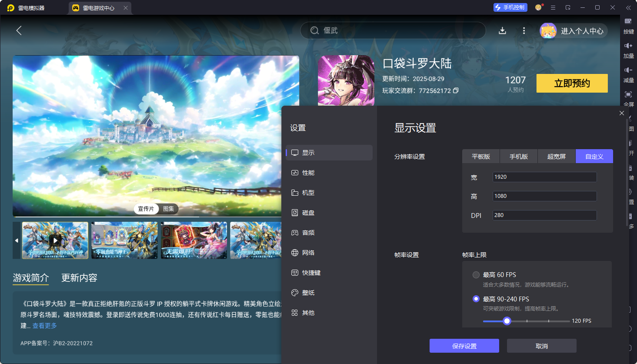This screenshot has height=364, width=637.
Task: Select the 最高 60 FPS radio option
Action: (476, 275)
